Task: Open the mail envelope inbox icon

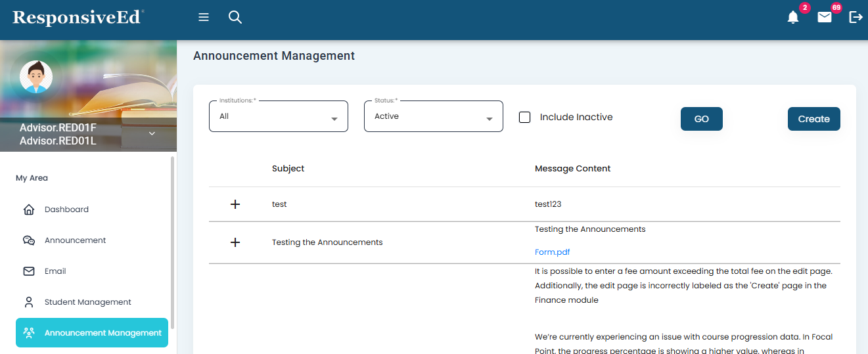Action: click(825, 18)
